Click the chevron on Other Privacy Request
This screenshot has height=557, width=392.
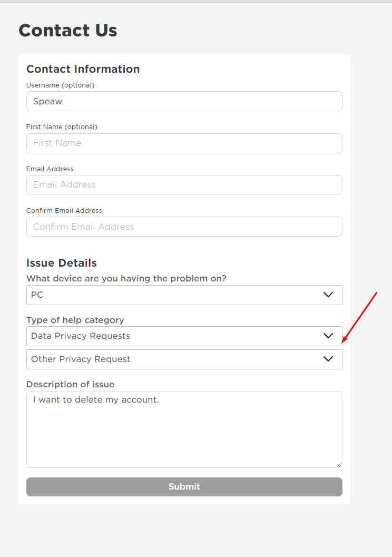click(x=328, y=359)
